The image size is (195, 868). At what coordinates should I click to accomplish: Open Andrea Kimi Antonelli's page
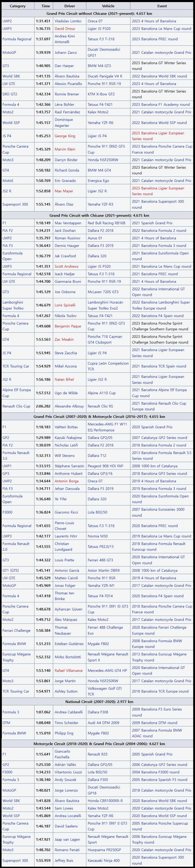(65, 39)
